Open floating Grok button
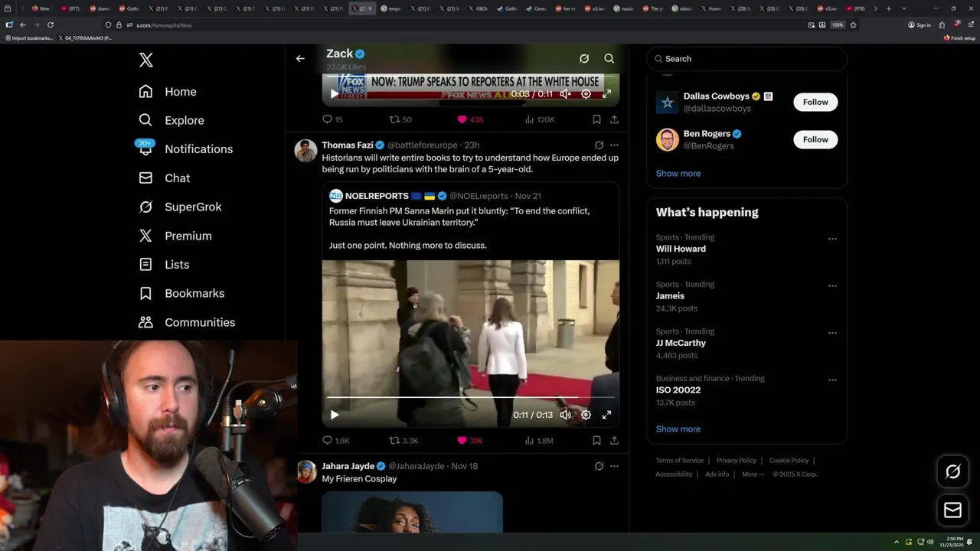Screen dimensions: 980x551 [952, 472]
